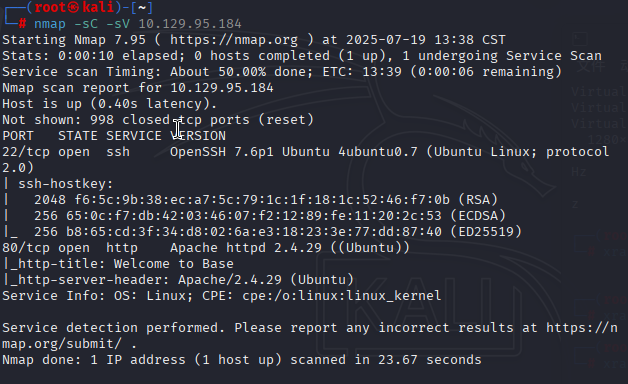The height and width of the screenshot is (384, 628).
Task: Click the skull symbol in the root@kali prompt
Action: click(73, 8)
